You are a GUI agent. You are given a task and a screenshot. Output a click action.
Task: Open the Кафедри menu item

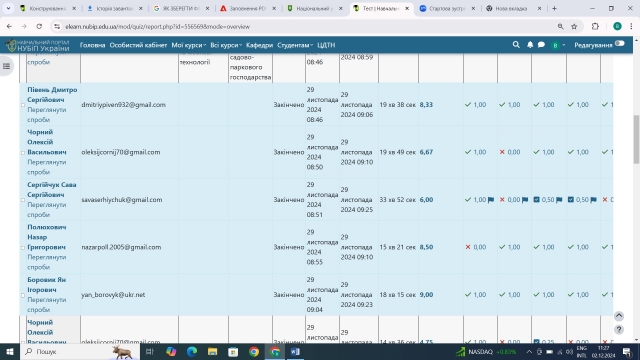coord(259,45)
